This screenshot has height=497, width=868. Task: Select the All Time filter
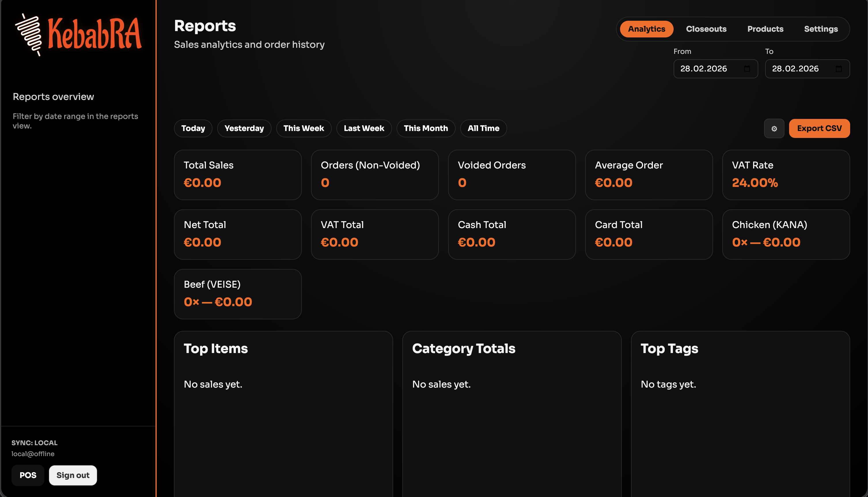(x=483, y=128)
